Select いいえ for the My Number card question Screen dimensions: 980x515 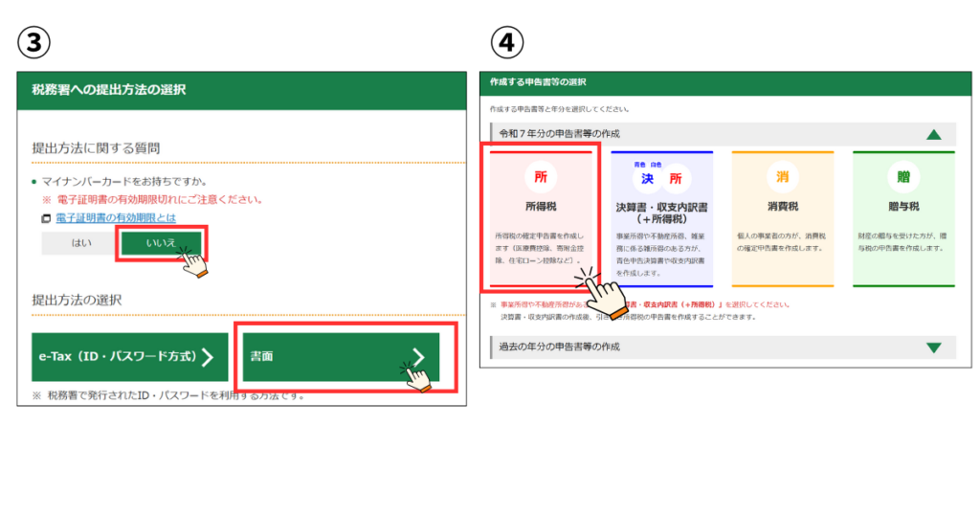pos(161,243)
